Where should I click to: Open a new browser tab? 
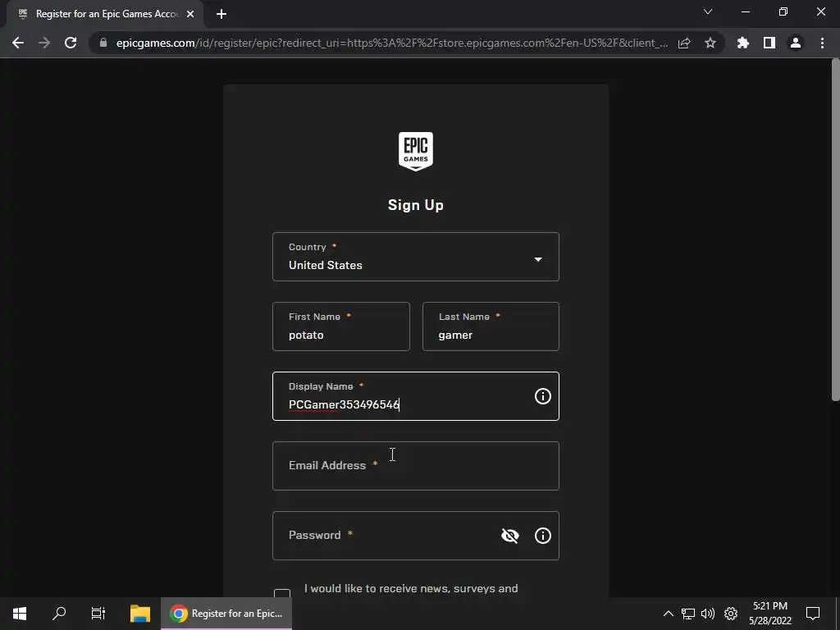(x=221, y=14)
